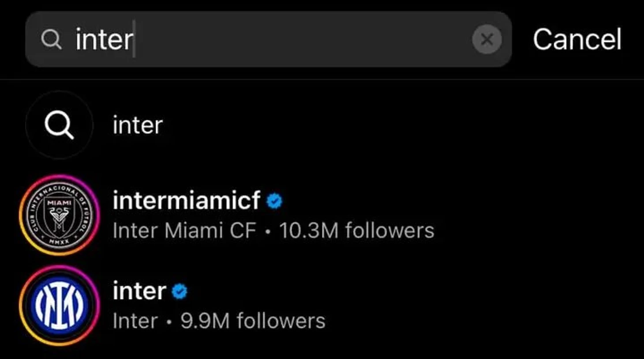The image size is (644, 359).
Task: Click the 9.9M followers text
Action: point(253,321)
